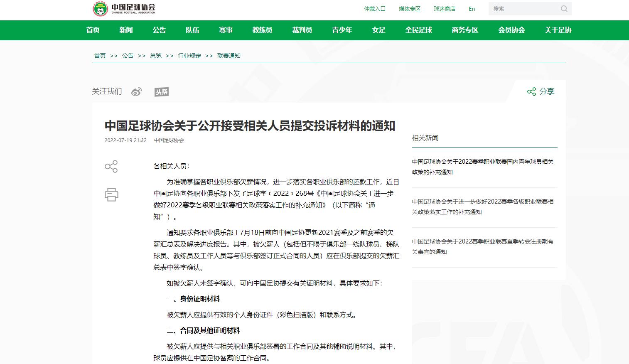629x364 pixels.
Task: Click the share icon left of the article
Action: 111,167
